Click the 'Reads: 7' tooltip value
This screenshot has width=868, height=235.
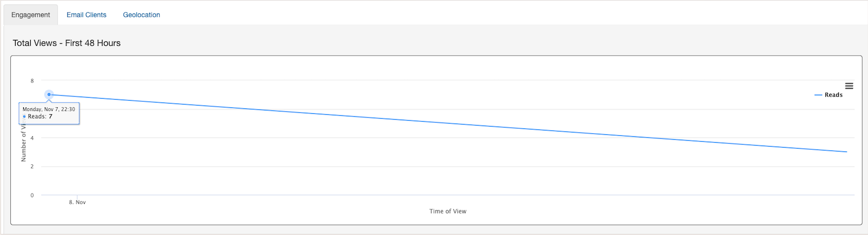[x=40, y=116]
